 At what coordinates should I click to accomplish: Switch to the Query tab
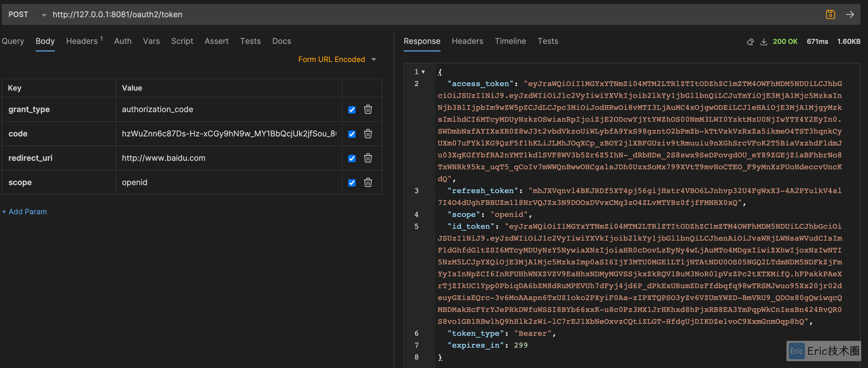13,41
